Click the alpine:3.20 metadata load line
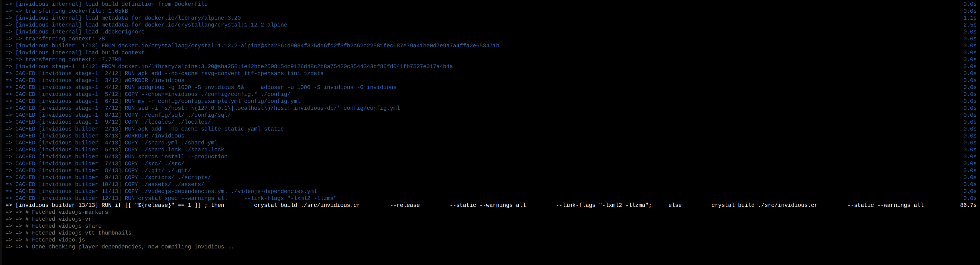This screenshot has height=265, width=980. 123,18
